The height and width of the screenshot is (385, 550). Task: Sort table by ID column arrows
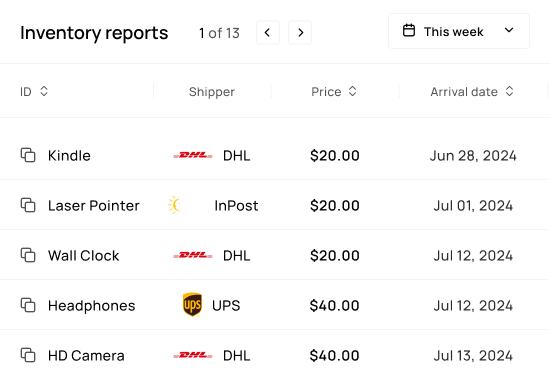[44, 91]
